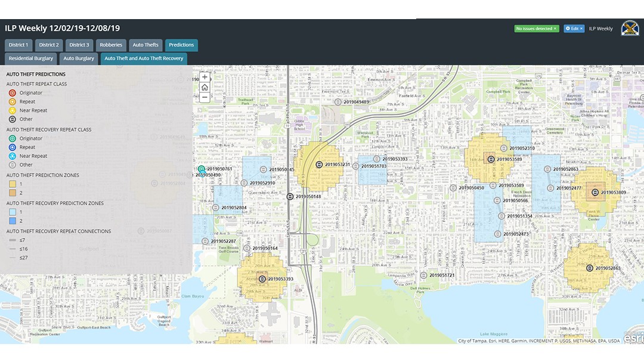Screen dimensions: 644x362
Task: Click the 2019053589 label below orange square
Action: click(x=512, y=185)
